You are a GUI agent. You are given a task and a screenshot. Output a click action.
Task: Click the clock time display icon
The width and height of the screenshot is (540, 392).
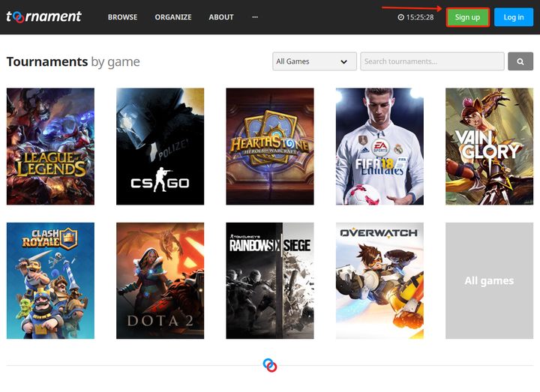401,17
